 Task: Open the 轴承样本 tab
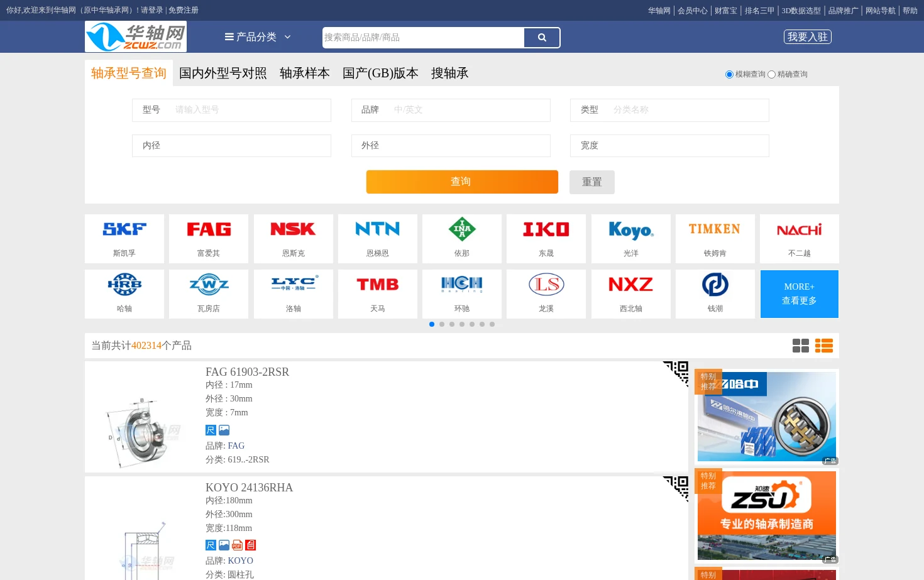305,74
